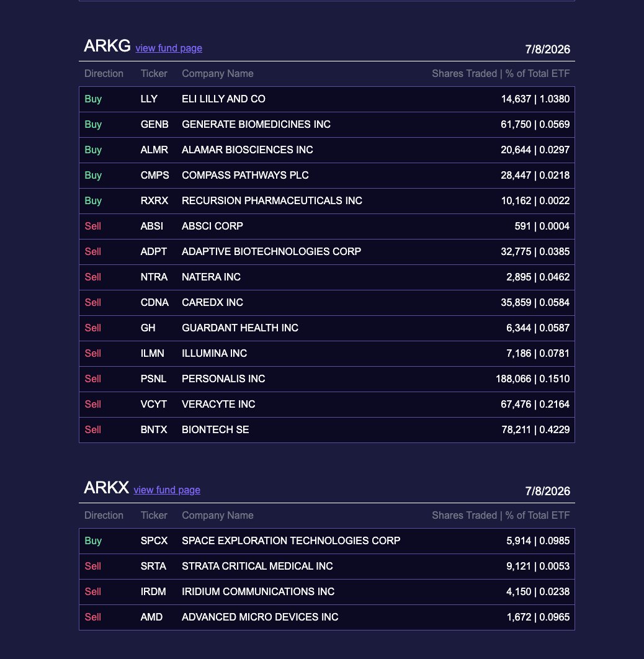The width and height of the screenshot is (644, 659).
Task: Click the AMD ticker
Action: click(151, 617)
